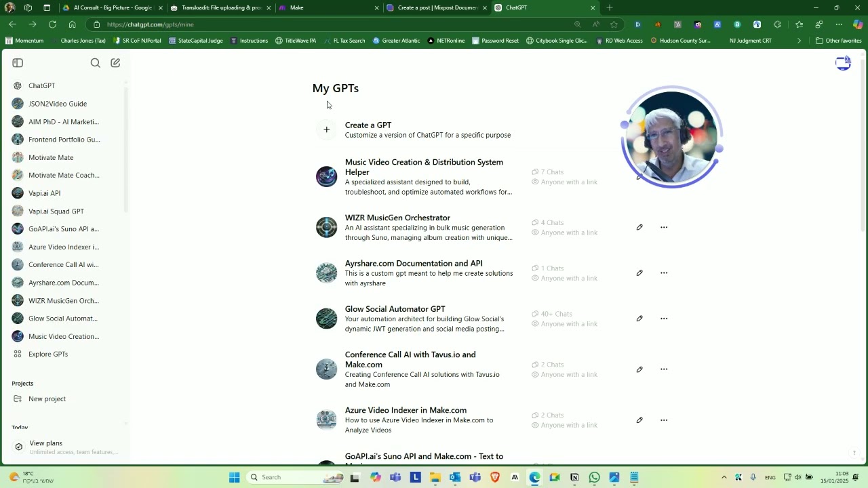Open the sidebar search magnifier
Screen dimensions: 868x488
point(96,63)
